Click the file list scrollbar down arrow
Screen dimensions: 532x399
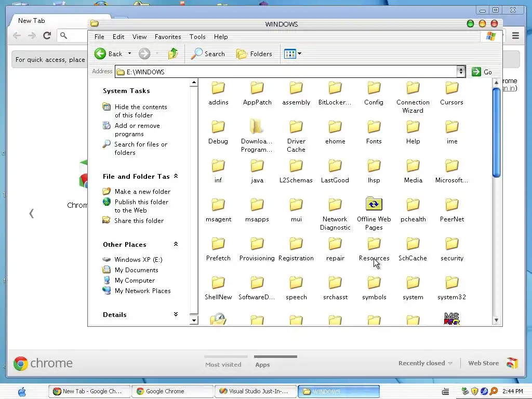496,320
